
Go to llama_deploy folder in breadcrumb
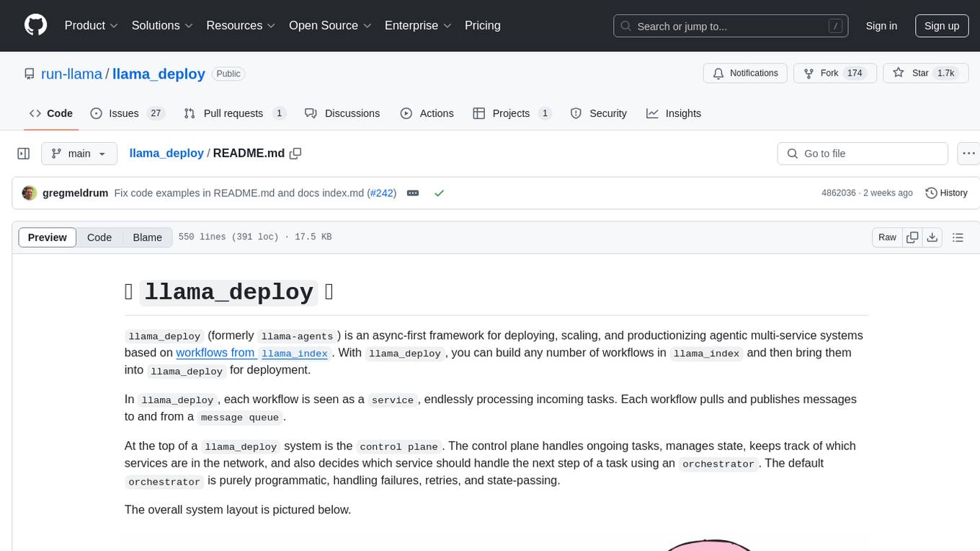click(x=166, y=154)
